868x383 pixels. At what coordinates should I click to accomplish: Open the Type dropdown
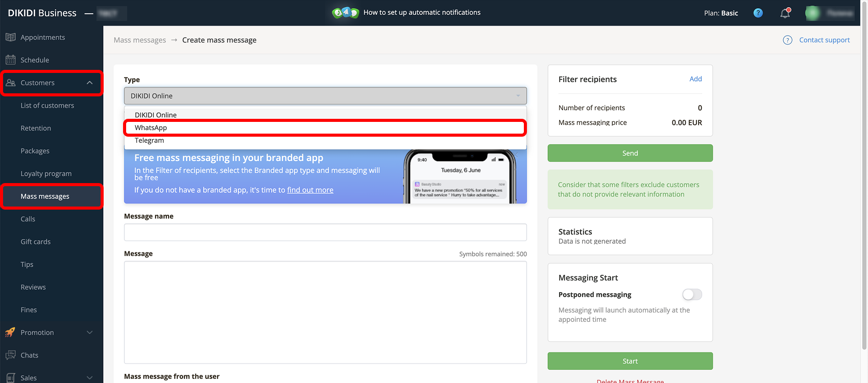pyautogui.click(x=325, y=96)
